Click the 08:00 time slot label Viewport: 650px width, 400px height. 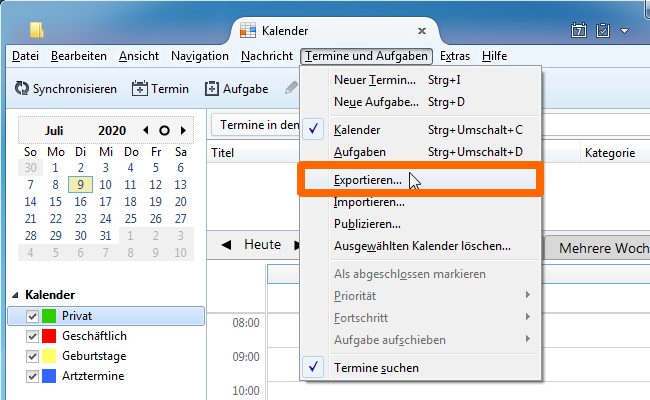click(246, 323)
